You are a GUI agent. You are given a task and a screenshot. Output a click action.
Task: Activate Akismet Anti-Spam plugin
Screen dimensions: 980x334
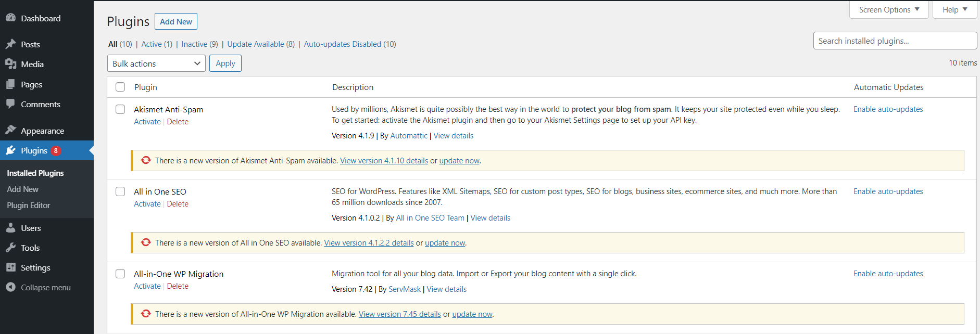[147, 122]
